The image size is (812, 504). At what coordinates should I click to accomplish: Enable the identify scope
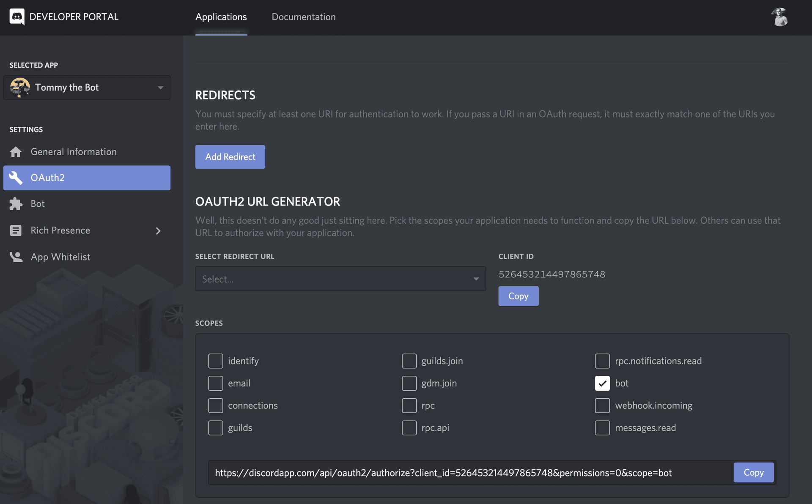[215, 361]
